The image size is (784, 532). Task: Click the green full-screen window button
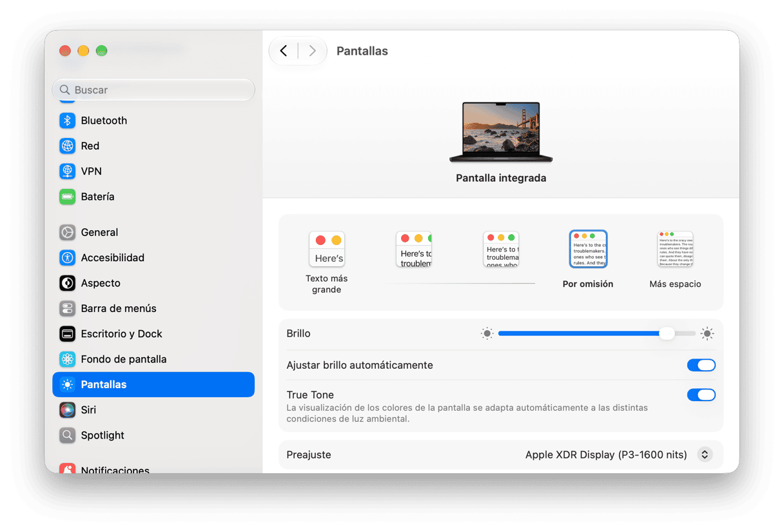[101, 51]
